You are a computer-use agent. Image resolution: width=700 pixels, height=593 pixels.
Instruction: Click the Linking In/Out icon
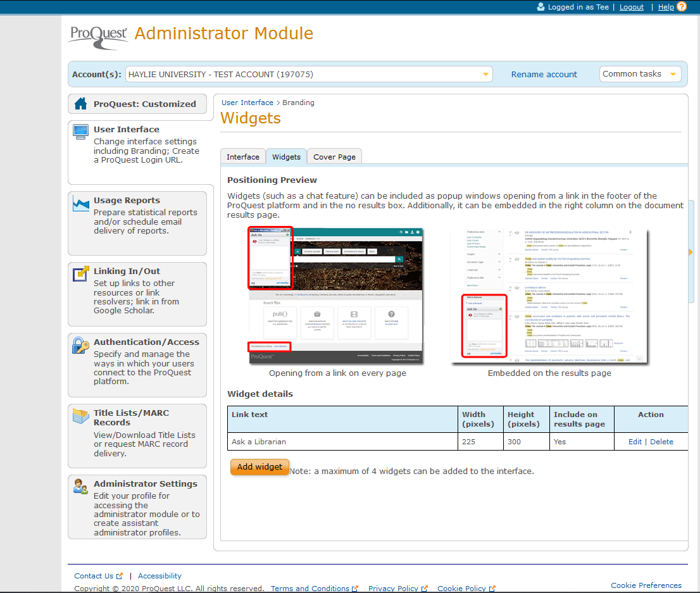click(81, 274)
